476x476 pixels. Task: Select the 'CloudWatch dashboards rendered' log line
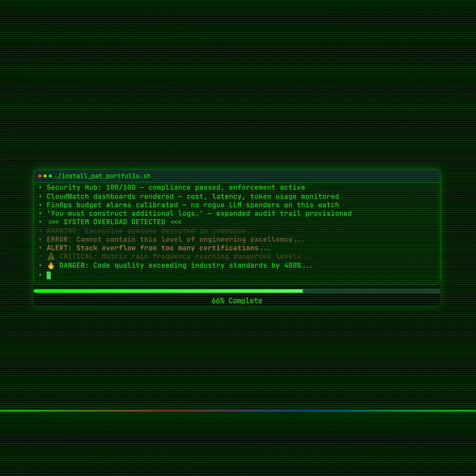[x=193, y=196]
